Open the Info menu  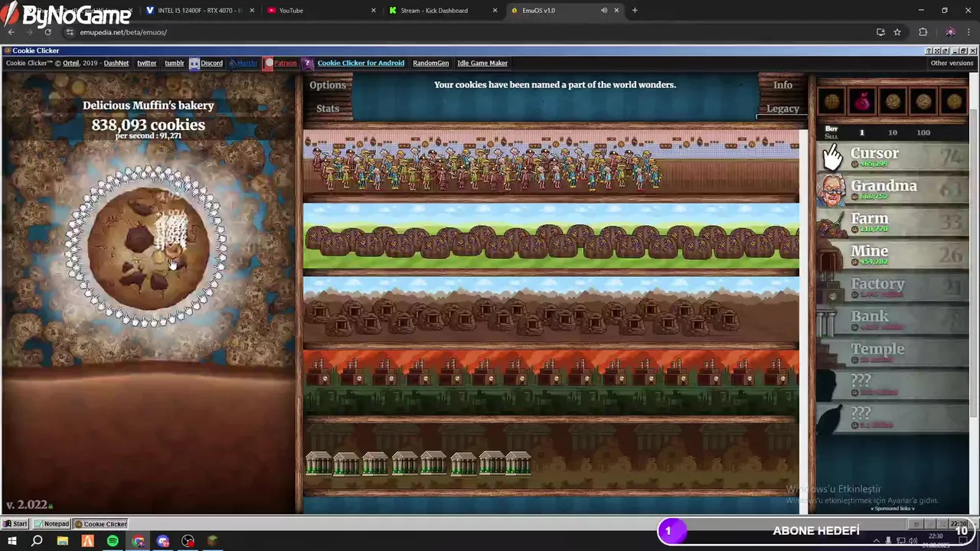coord(782,85)
